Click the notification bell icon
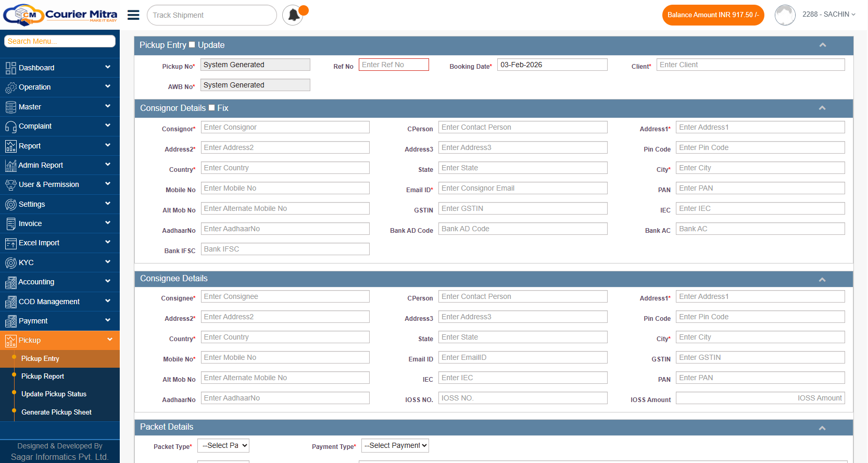 coord(294,15)
